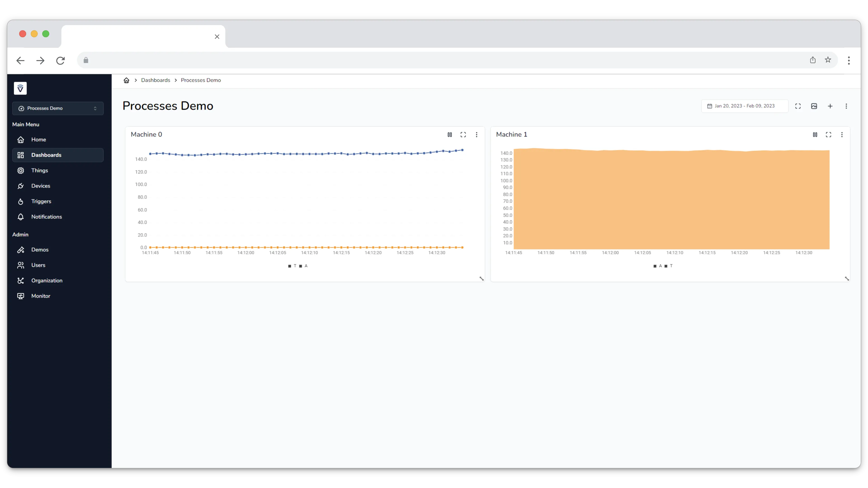
Task: Open the Notifications section
Action: pos(46,217)
